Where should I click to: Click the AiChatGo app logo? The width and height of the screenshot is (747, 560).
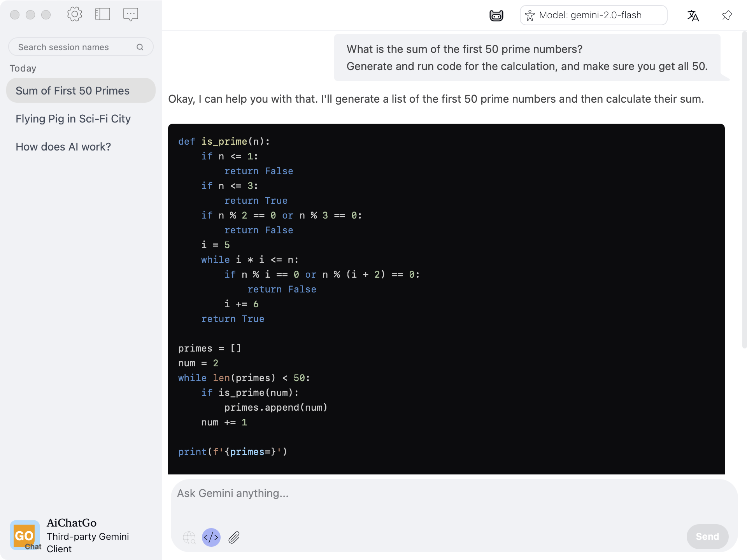25,535
